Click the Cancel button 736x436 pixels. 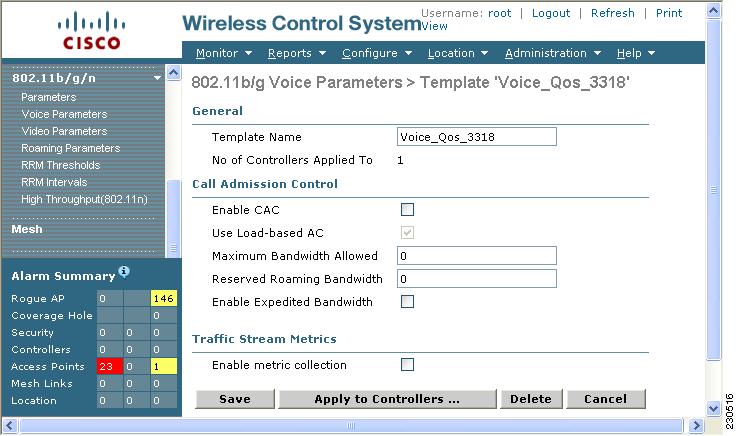[606, 399]
